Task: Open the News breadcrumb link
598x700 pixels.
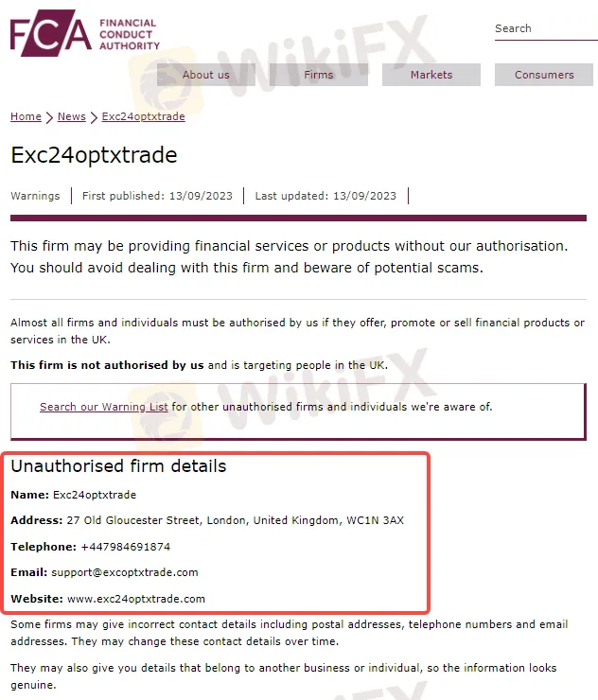Action: pyautogui.click(x=71, y=117)
